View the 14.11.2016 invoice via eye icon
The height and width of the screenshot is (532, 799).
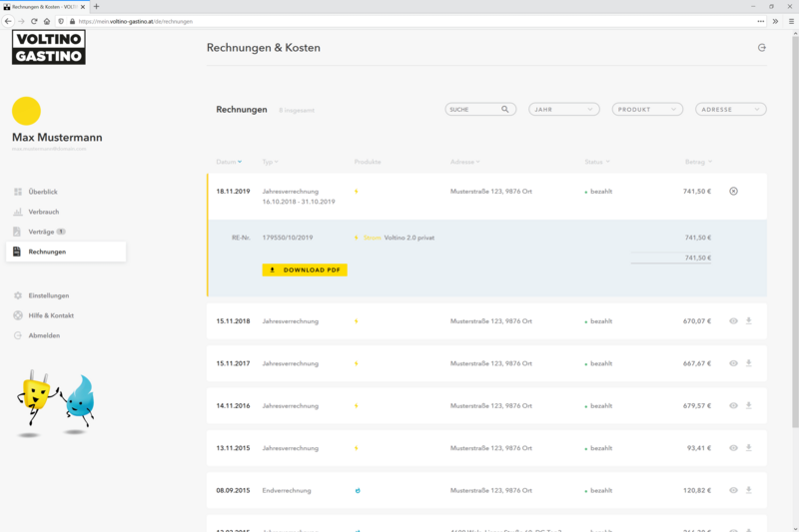[x=733, y=406]
